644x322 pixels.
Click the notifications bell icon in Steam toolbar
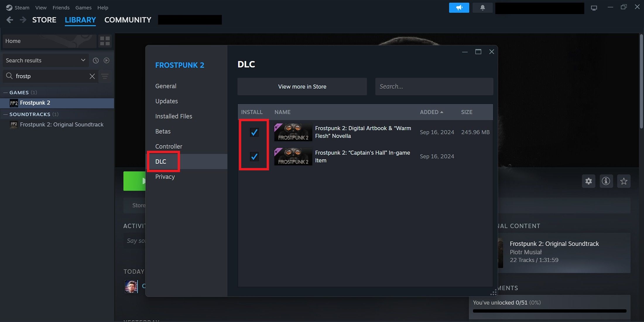(483, 7)
